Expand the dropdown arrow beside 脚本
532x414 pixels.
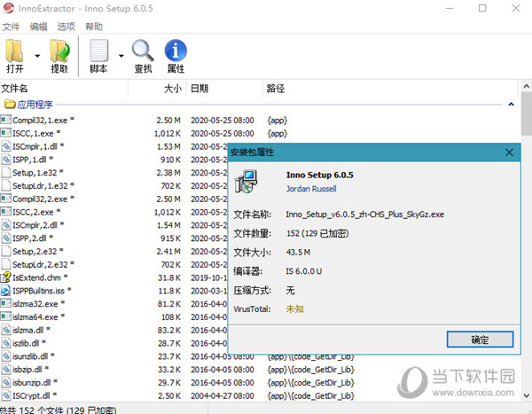[121, 56]
